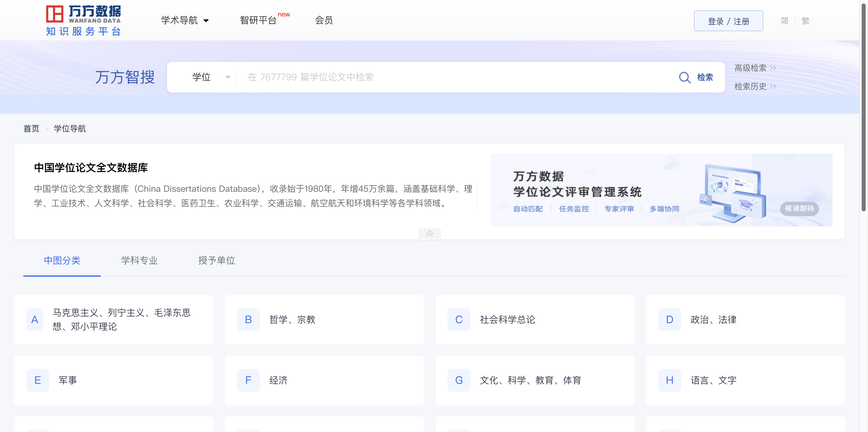Click the 登录 / 注册 button
This screenshot has width=868, height=432.
tap(728, 21)
